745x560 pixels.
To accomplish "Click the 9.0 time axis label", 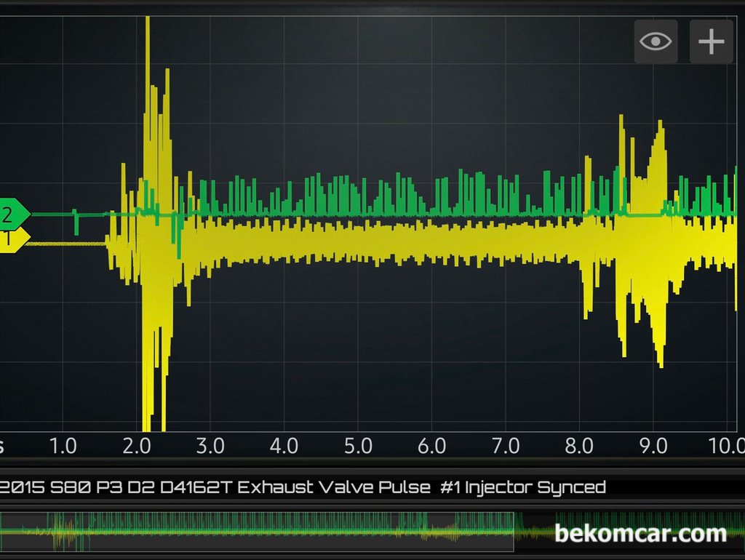I will (x=653, y=445).
